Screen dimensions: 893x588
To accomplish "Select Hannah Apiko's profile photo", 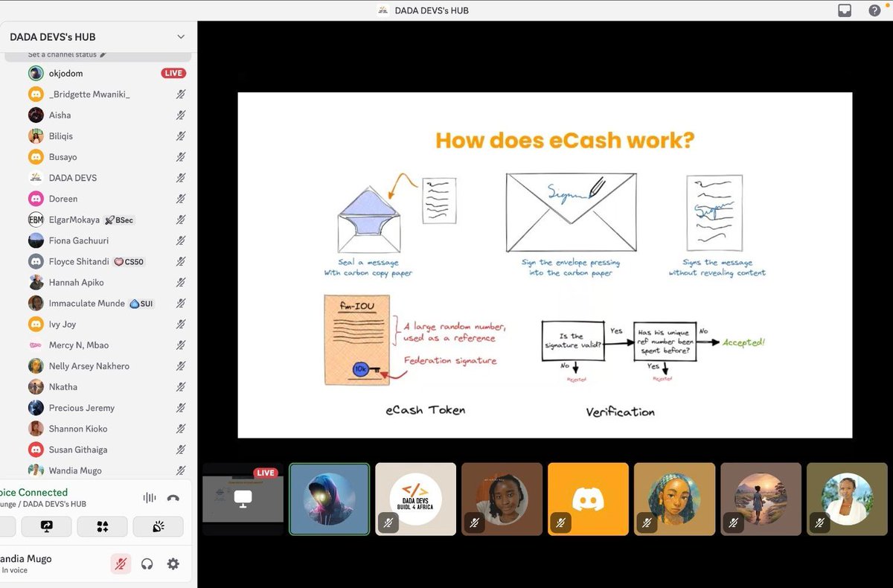I will click(x=36, y=282).
